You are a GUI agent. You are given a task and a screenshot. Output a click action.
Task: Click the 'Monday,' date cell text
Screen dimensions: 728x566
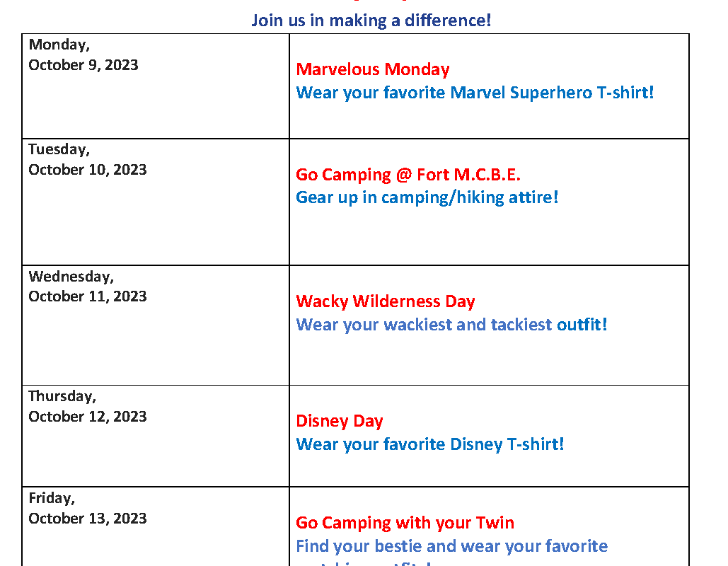point(59,45)
